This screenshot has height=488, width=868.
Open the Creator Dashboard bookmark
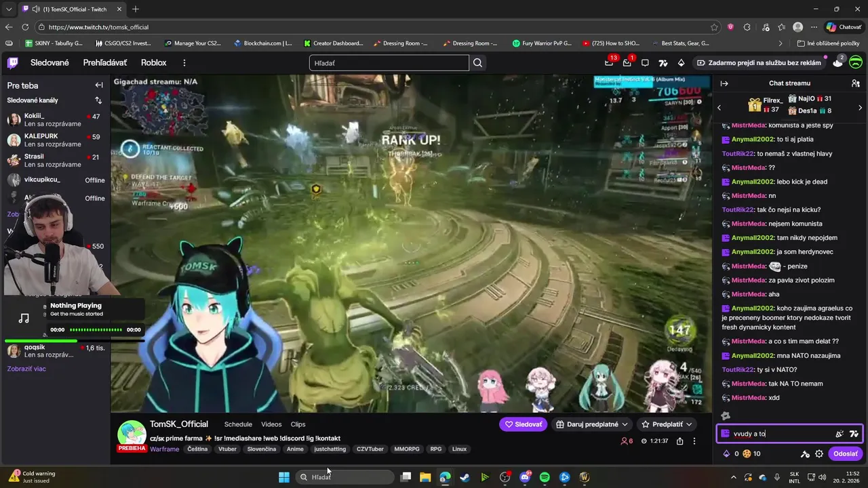tap(334, 43)
